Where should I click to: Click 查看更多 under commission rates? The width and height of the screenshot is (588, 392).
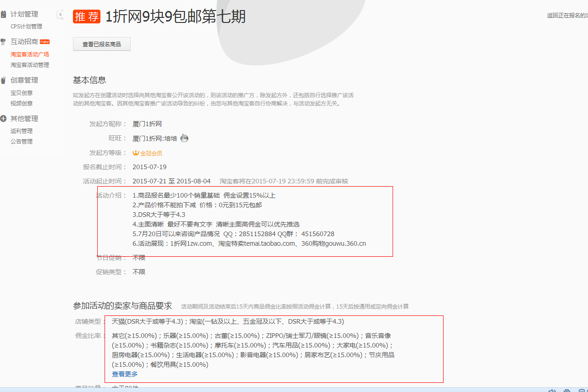[125, 374]
